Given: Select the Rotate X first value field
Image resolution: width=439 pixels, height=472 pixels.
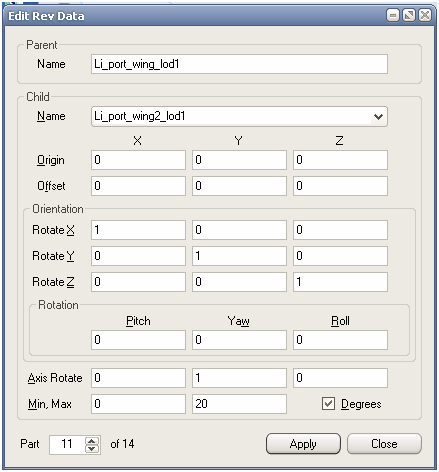Looking at the screenshot, I should coord(138,230).
